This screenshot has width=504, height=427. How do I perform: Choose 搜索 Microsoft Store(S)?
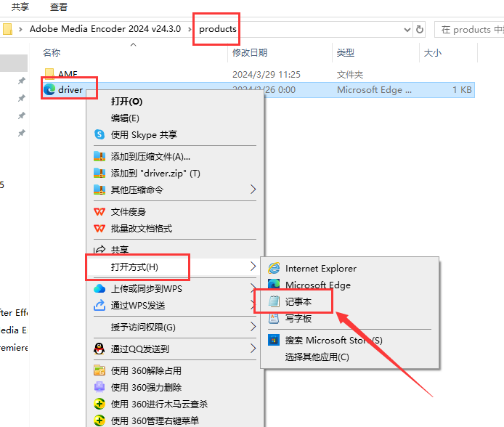(334, 340)
